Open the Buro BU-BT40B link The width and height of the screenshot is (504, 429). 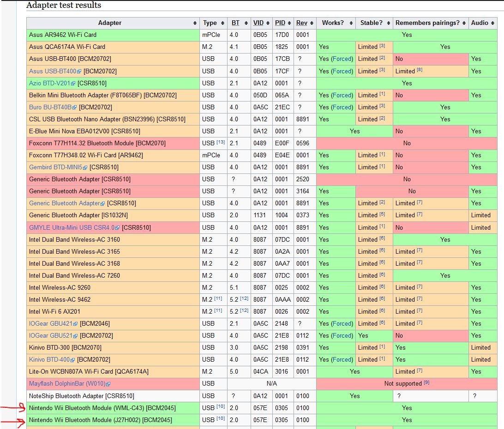(x=53, y=107)
